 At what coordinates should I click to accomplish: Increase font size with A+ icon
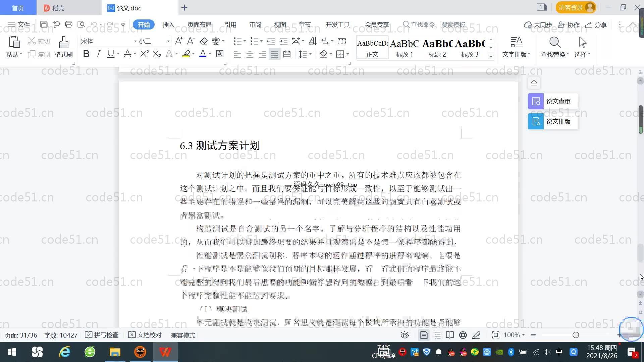click(x=179, y=41)
